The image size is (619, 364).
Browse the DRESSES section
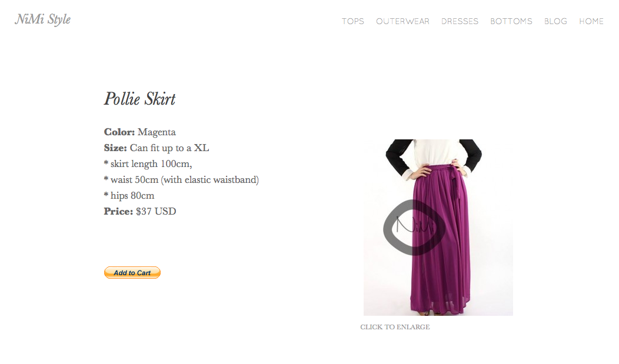[x=460, y=21]
